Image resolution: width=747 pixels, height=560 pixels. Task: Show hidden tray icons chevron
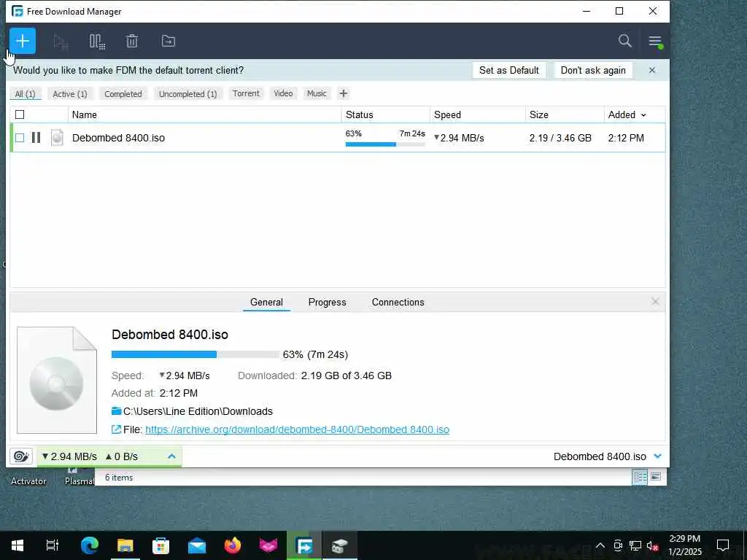click(x=600, y=545)
